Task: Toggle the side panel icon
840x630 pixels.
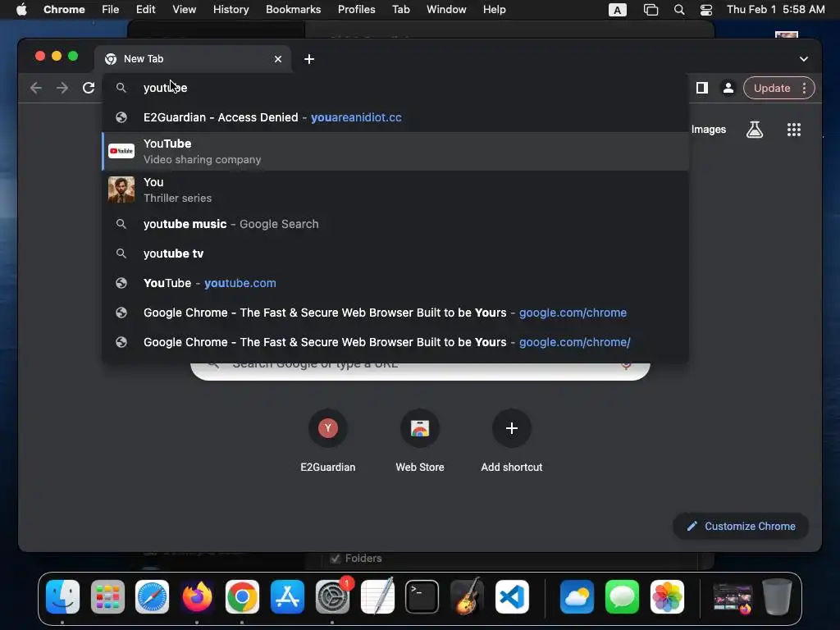Action: tap(702, 88)
